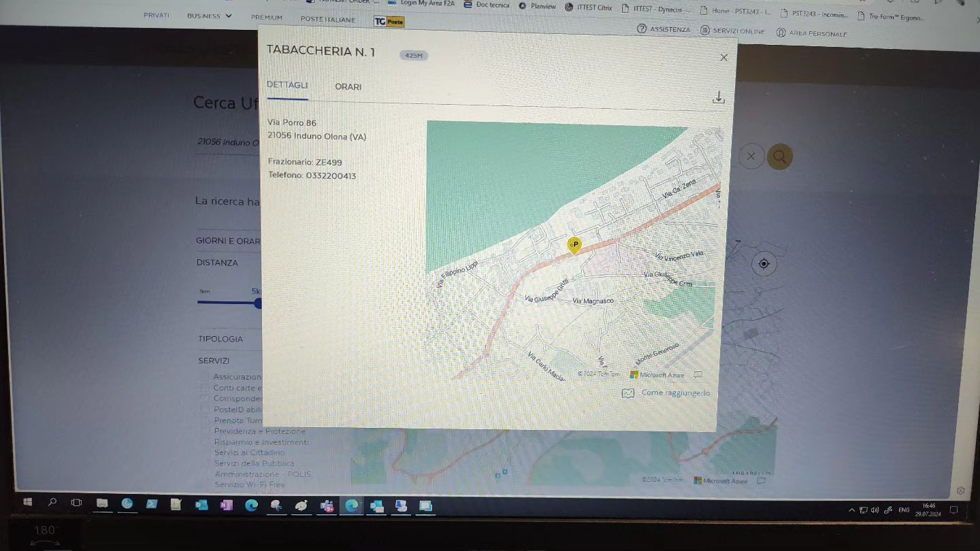Viewport: 980px width, 551px height.
Task: Expand the BUSINESS dropdown menu
Action: pyautogui.click(x=210, y=16)
